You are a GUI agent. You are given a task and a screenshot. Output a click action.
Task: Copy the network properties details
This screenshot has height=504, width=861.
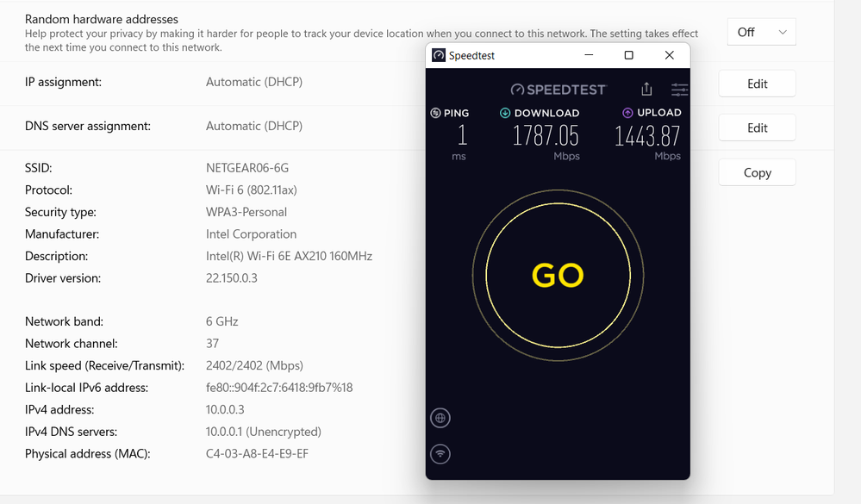756,172
